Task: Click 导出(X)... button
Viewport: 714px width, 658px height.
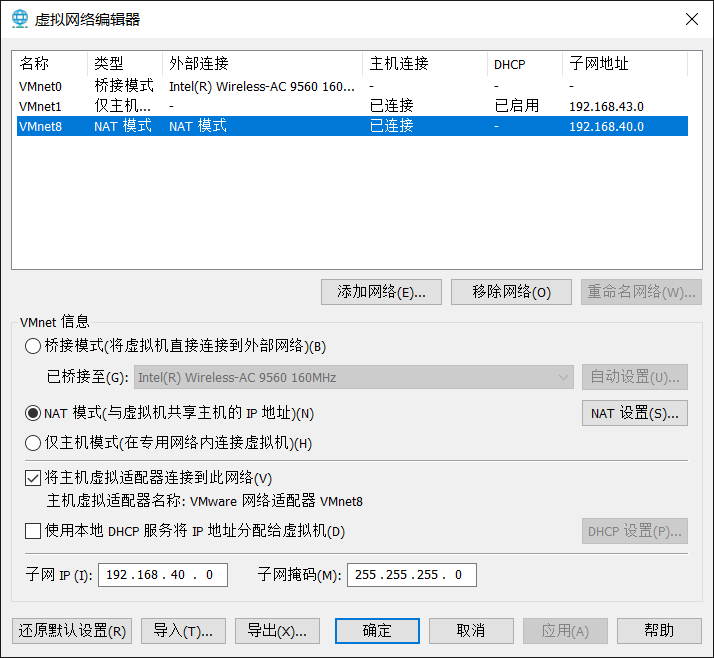Action: tap(277, 631)
